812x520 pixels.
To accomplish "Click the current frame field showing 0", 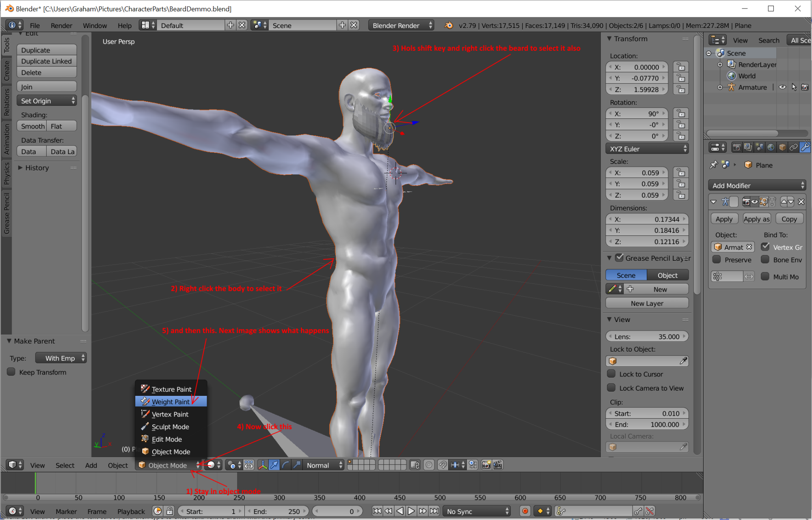I will 338,511.
